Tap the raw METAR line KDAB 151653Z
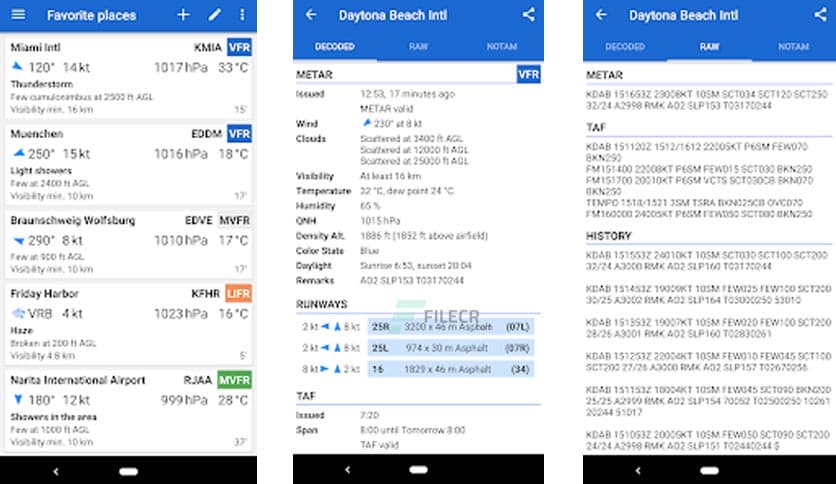This screenshot has height=484, width=836. (x=706, y=100)
